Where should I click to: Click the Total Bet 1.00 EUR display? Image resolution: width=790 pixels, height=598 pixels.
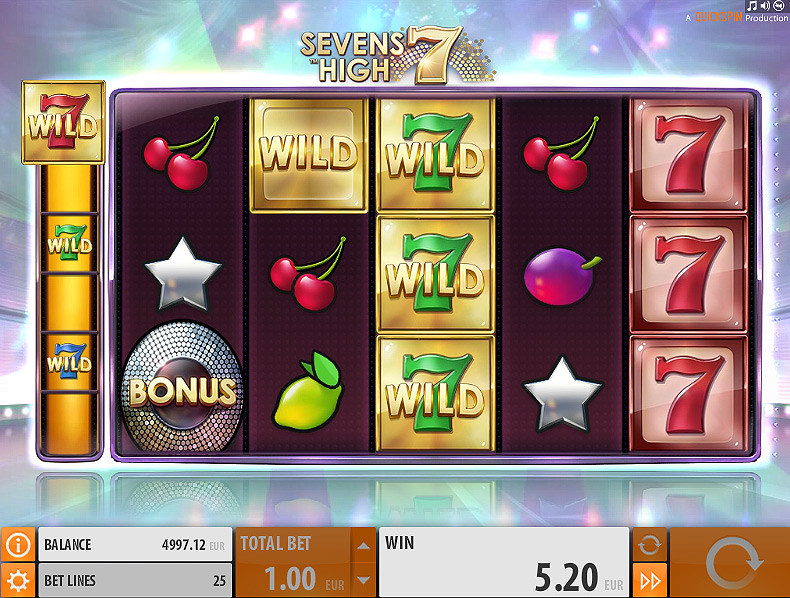[293, 563]
